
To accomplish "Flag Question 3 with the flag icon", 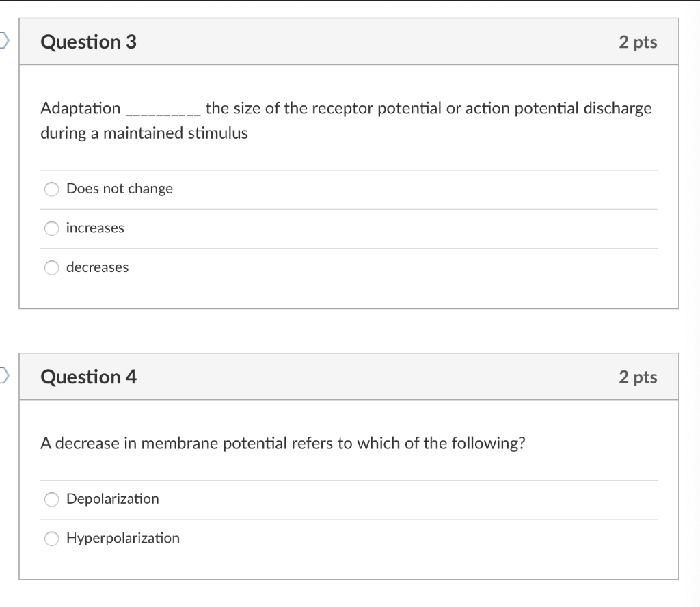I will [x=3, y=42].
